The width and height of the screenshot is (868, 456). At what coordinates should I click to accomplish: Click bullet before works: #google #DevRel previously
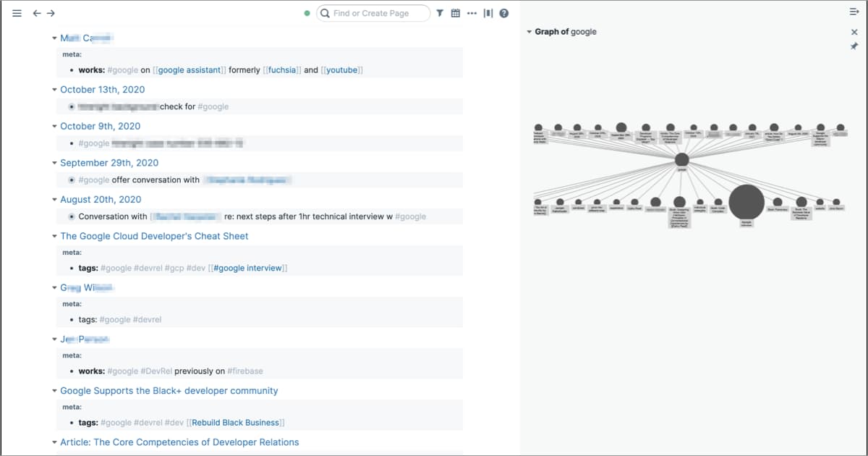(71, 371)
